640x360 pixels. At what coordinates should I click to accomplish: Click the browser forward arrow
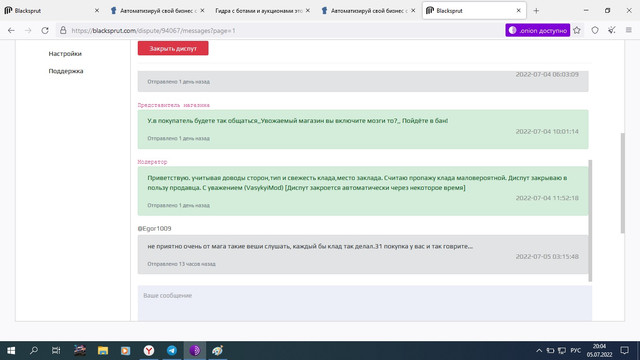(x=28, y=30)
